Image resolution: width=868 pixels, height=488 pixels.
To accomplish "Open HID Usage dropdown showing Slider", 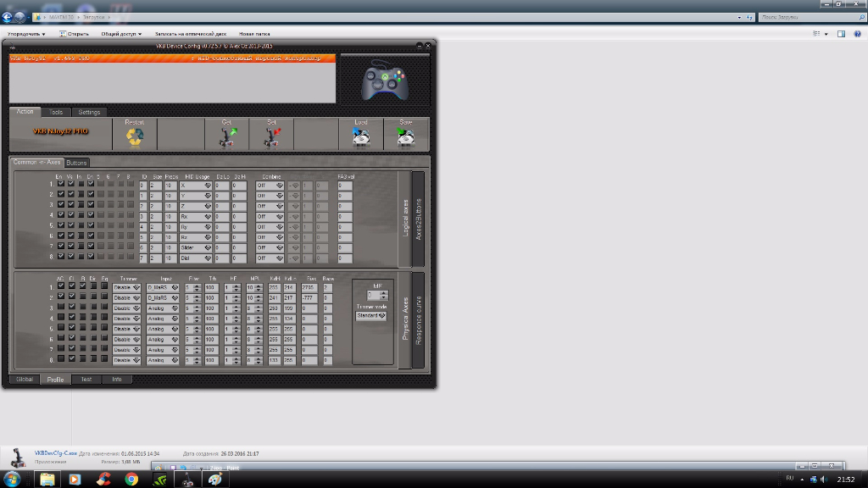I will 196,248.
